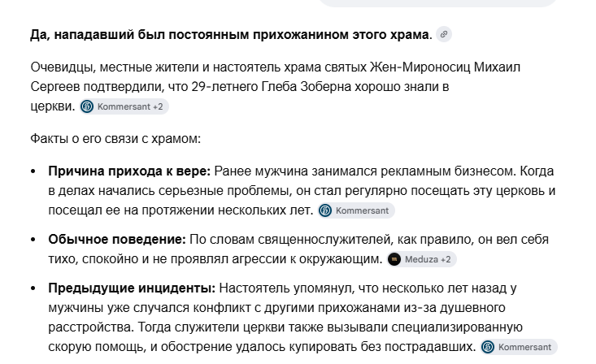Expand the "+2" count in the Meduza chip
596x364 pixels.
446,259
